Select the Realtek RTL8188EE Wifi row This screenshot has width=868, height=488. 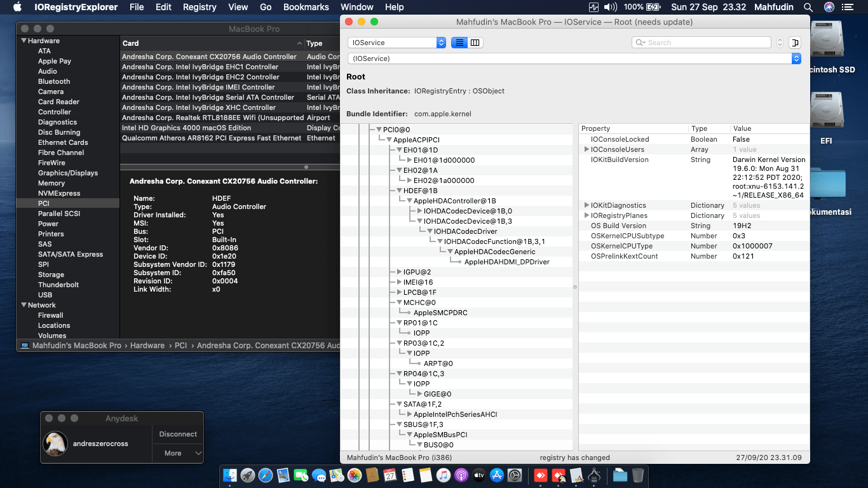[231, 118]
